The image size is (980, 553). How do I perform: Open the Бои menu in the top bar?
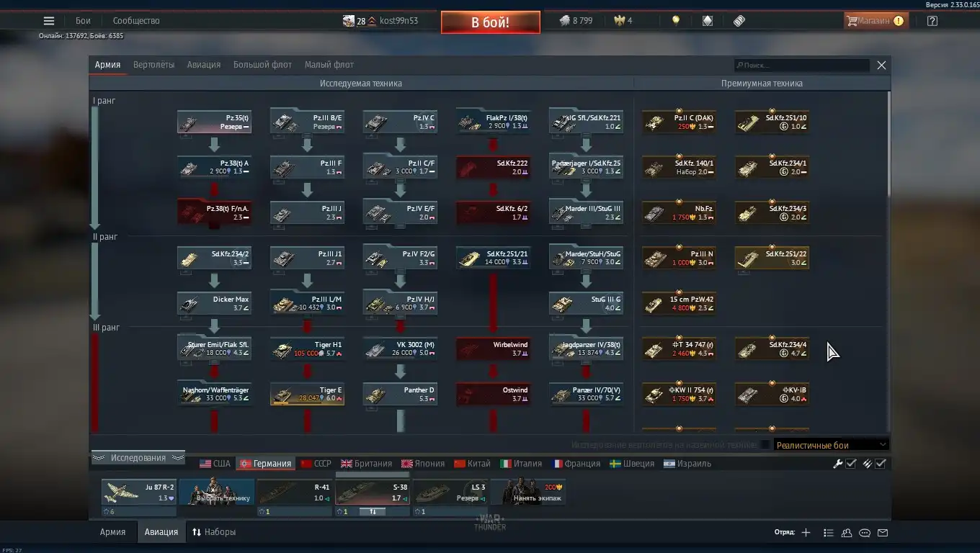coord(83,21)
